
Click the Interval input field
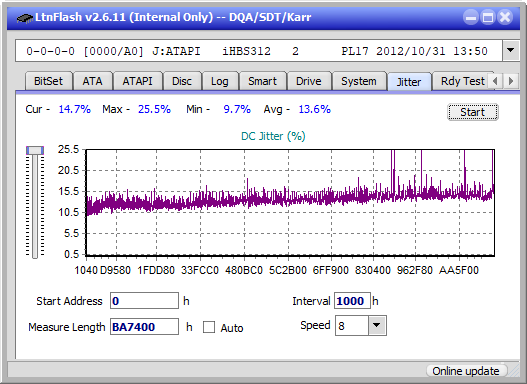tap(352, 301)
